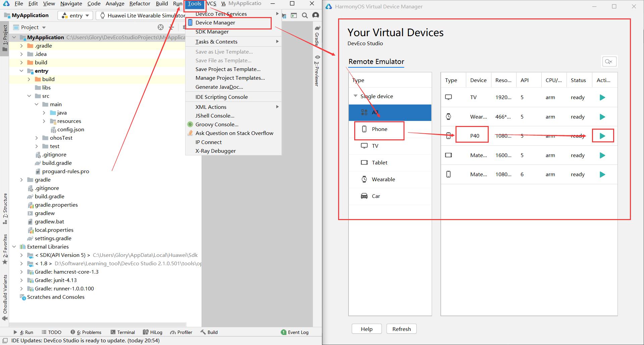This screenshot has width=644, height=345.
Task: Expand the java folder
Action: pyautogui.click(x=44, y=113)
